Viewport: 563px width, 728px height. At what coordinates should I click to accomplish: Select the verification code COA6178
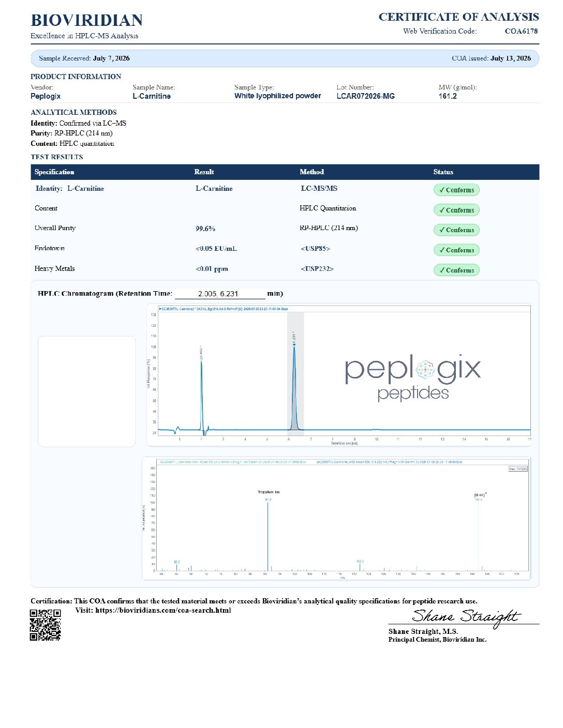pos(521,31)
